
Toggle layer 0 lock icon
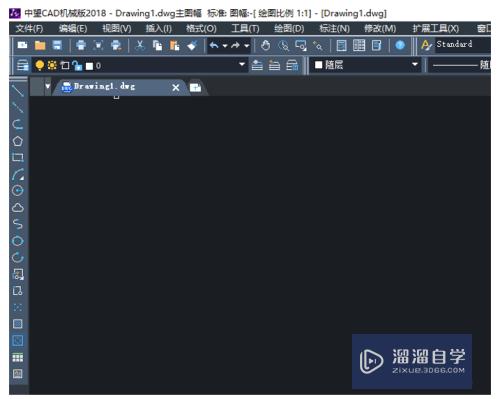click(x=77, y=66)
